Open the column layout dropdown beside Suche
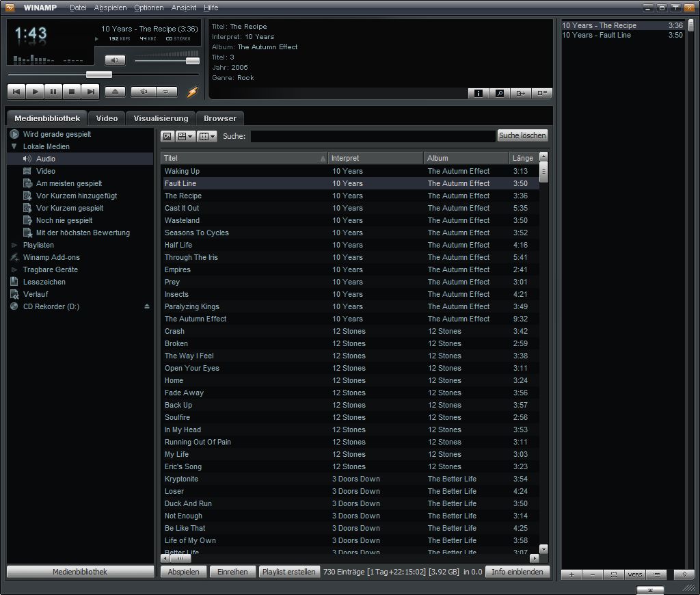Screen dimensions: 700x595 click(x=206, y=136)
